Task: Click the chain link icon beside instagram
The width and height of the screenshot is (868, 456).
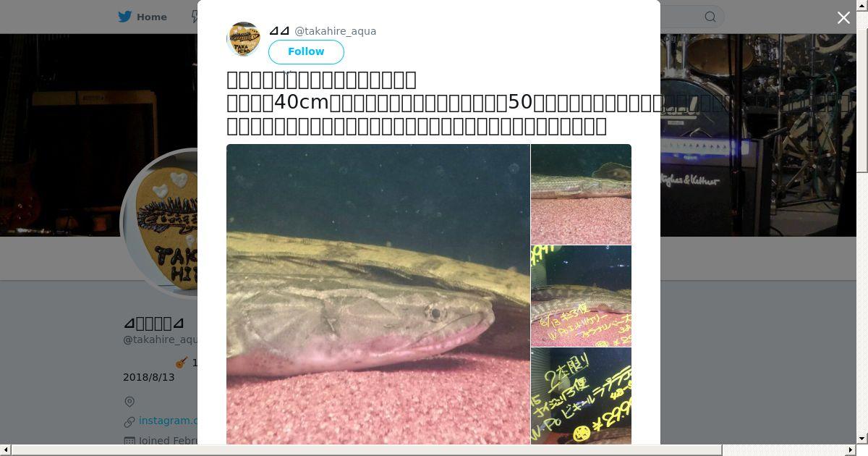Action: pyautogui.click(x=129, y=421)
